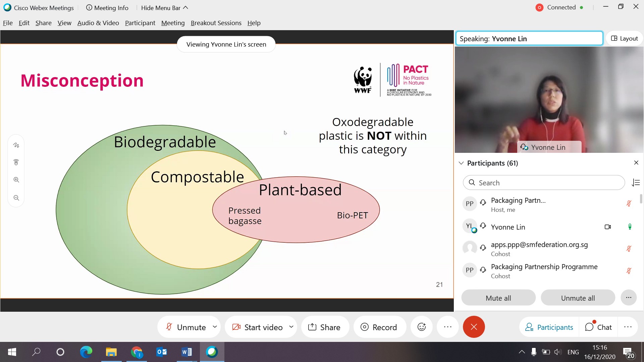The width and height of the screenshot is (644, 362).
Task: Open Cortana from the taskbar
Action: pos(60,352)
